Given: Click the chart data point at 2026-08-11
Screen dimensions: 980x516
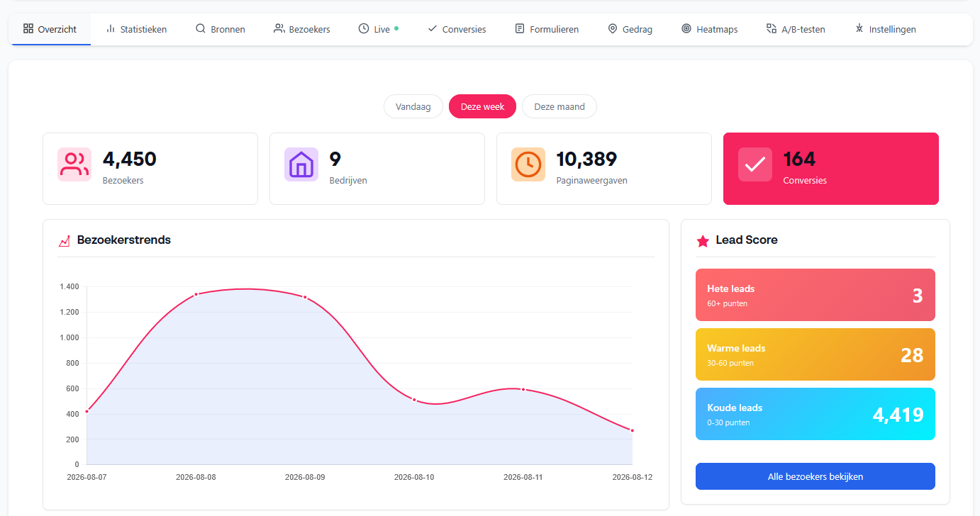Looking at the screenshot, I should point(523,389).
